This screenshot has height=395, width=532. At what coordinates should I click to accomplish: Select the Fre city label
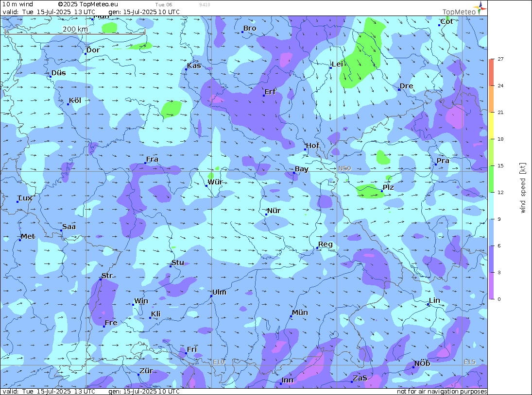click(x=111, y=323)
